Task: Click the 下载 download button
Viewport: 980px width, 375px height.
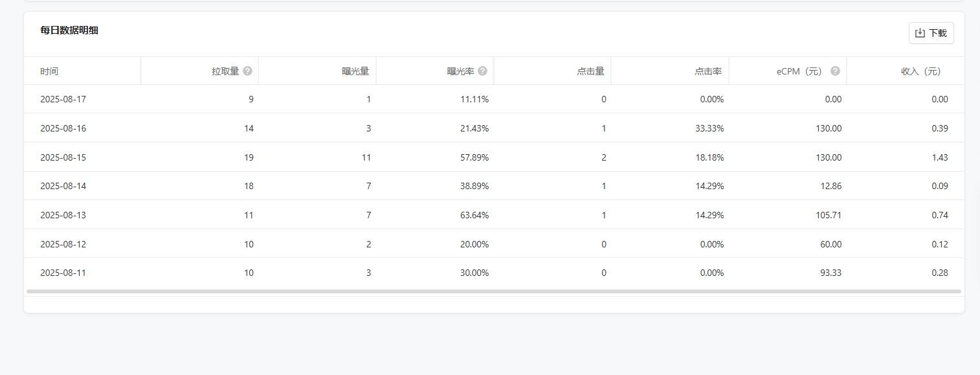Action: point(931,33)
